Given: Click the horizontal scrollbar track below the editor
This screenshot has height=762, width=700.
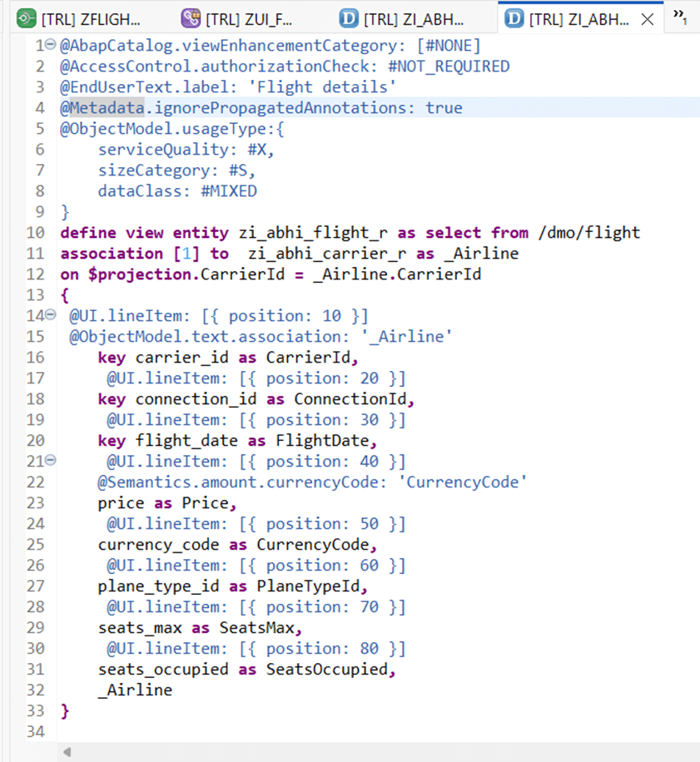Looking at the screenshot, I should coord(375,752).
